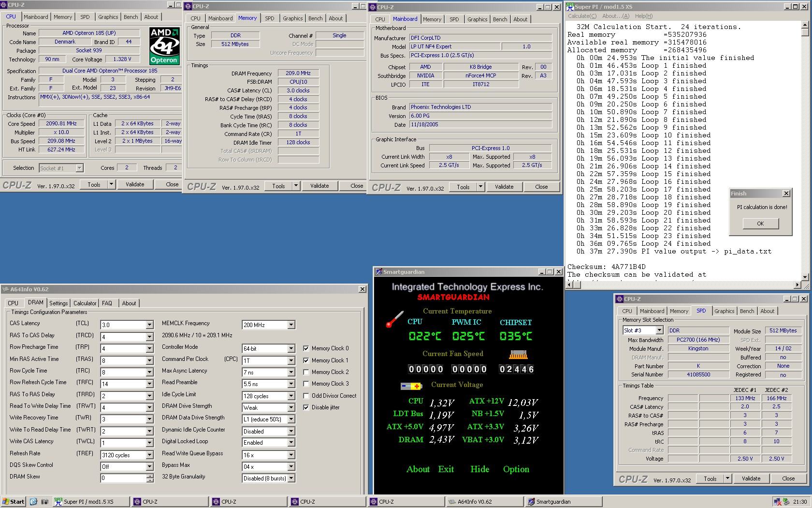812x508 pixels.
Task: Click Tools in the Memory CPU-Z window
Action: pyautogui.click(x=278, y=186)
